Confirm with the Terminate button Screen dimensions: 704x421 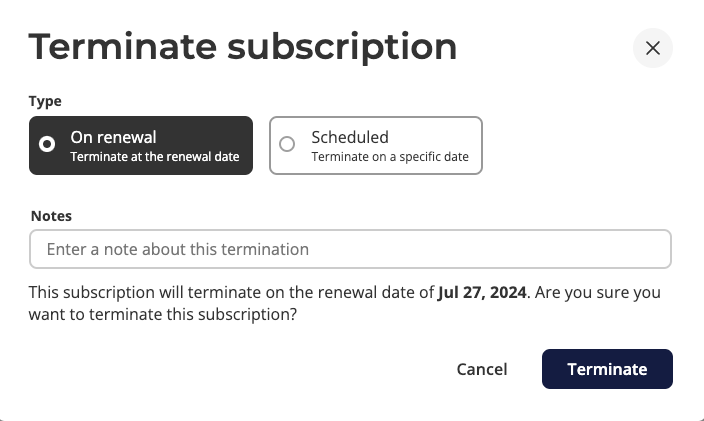[607, 369]
